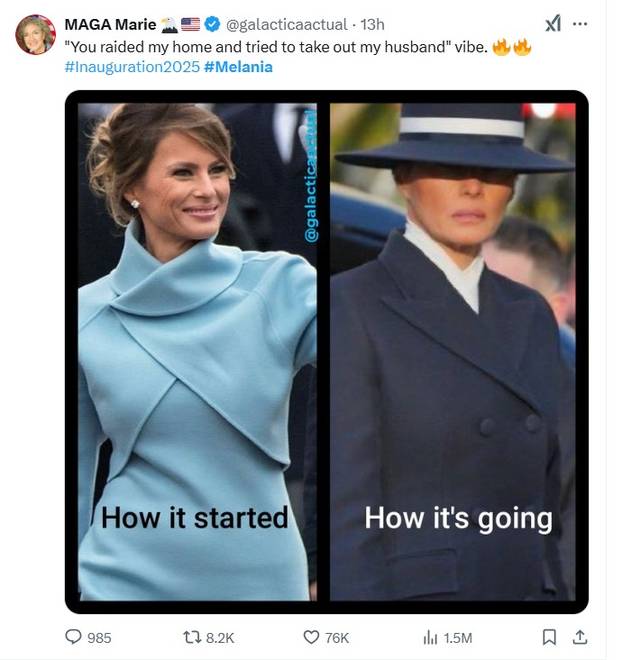Like the post with the heart icon
Viewport: 622px width, 660px height.
[311, 636]
